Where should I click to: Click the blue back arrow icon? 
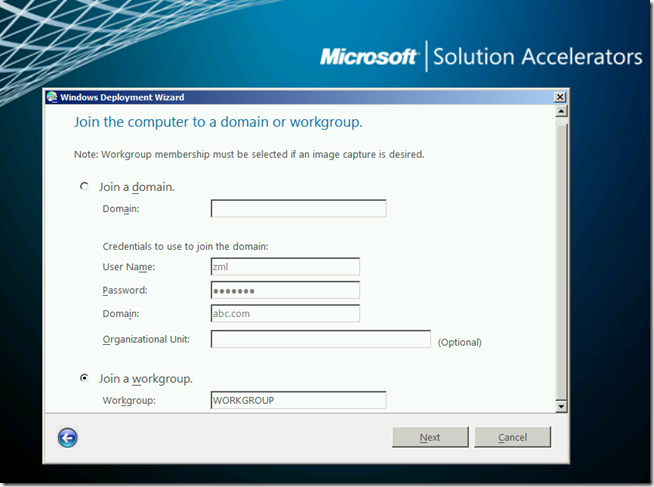tap(68, 438)
